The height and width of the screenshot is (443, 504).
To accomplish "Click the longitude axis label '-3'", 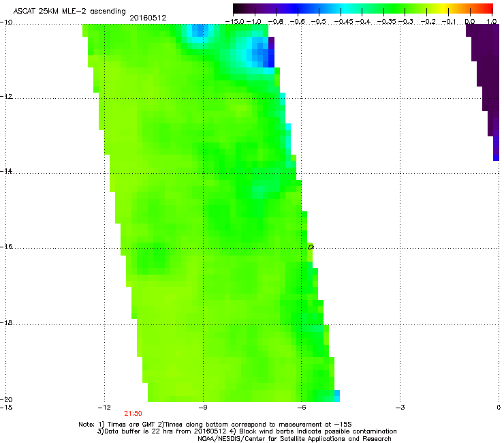I will (x=400, y=408).
